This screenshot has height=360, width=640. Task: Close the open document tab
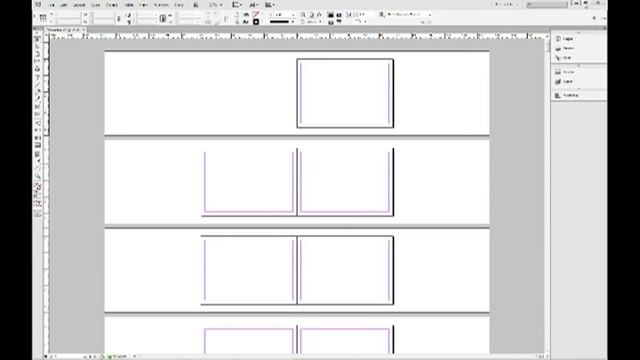pos(84,30)
